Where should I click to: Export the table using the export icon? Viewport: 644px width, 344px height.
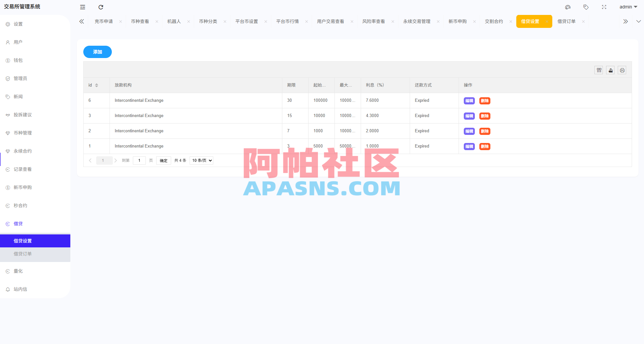[610, 70]
